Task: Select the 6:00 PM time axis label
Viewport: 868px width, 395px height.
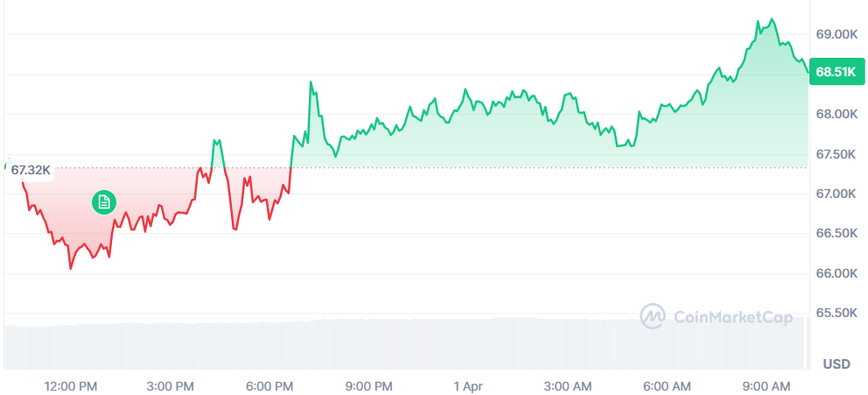Action: click(269, 385)
